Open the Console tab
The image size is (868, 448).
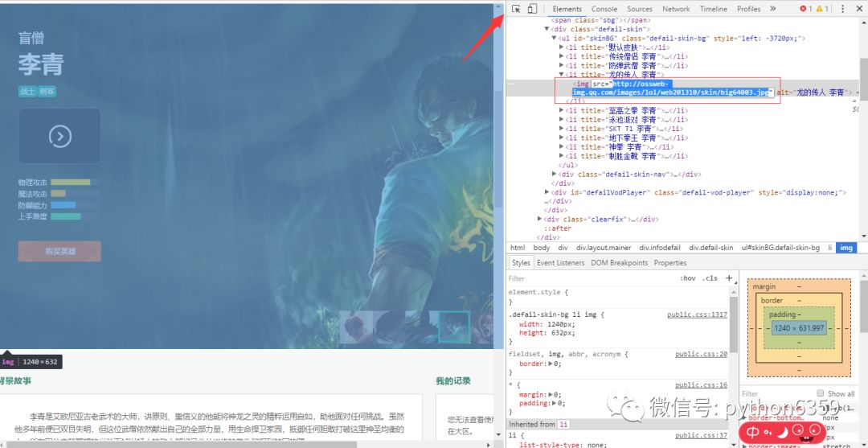604,9
